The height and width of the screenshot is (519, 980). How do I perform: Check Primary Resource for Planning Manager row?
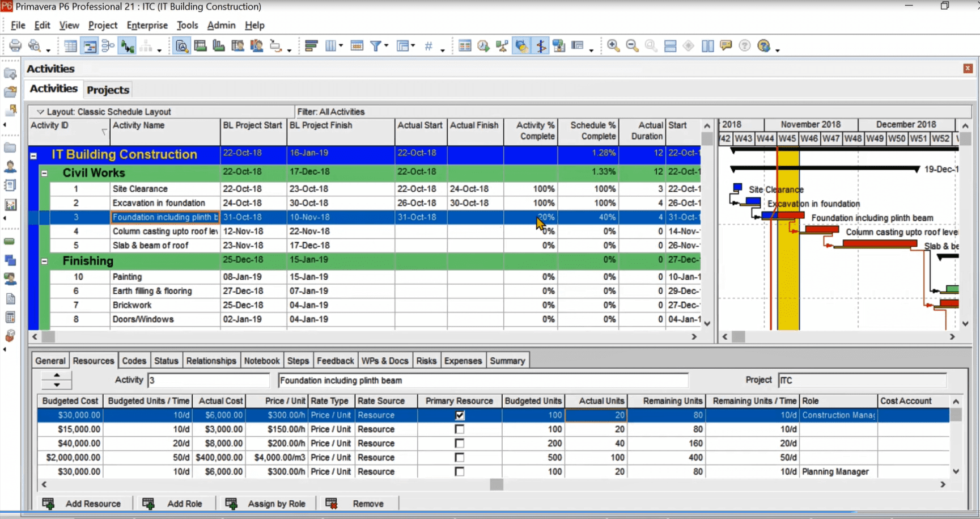point(460,472)
